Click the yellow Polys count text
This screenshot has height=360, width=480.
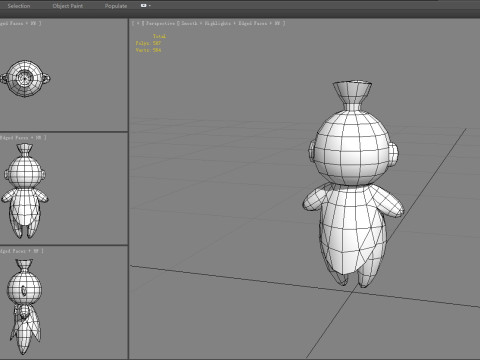tap(148, 43)
